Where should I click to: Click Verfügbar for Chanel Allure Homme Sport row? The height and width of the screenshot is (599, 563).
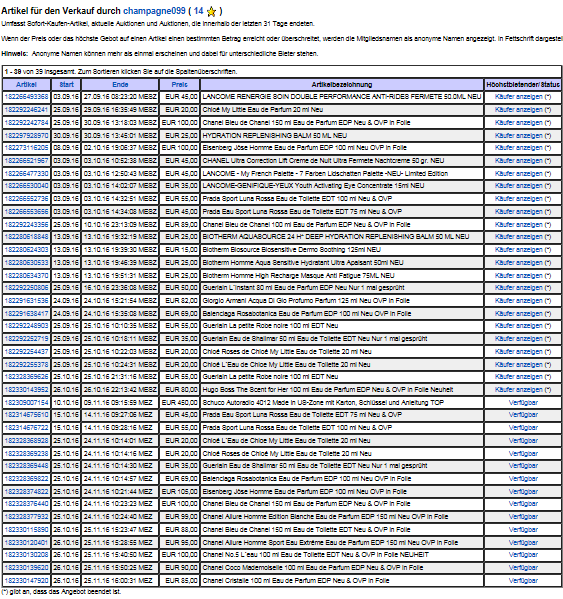pyautogui.click(x=523, y=542)
